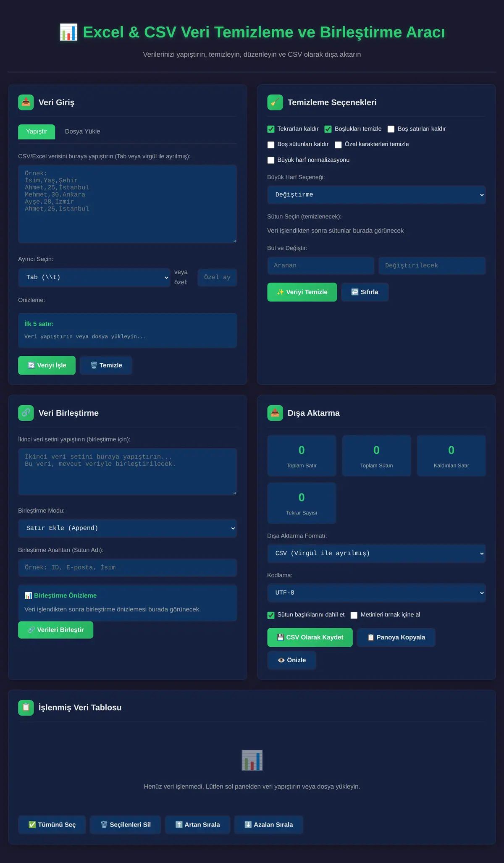Enable Metinleri tırnak içine al
The image size is (504, 863).
click(x=354, y=615)
